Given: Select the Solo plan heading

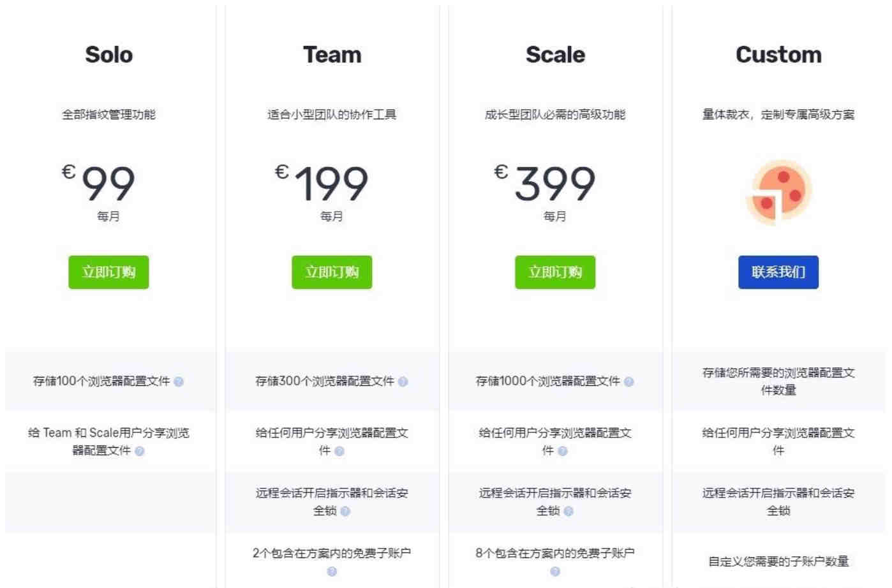Looking at the screenshot, I should coord(109,55).
